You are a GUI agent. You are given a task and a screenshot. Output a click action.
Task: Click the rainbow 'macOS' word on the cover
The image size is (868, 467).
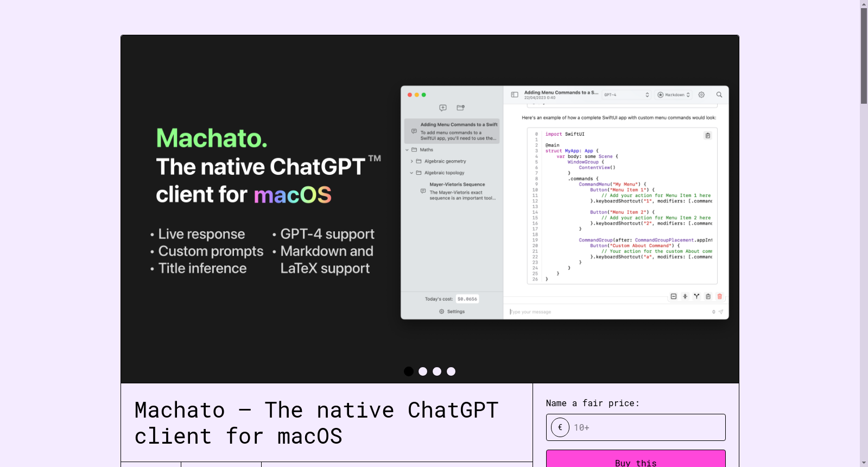click(x=293, y=195)
